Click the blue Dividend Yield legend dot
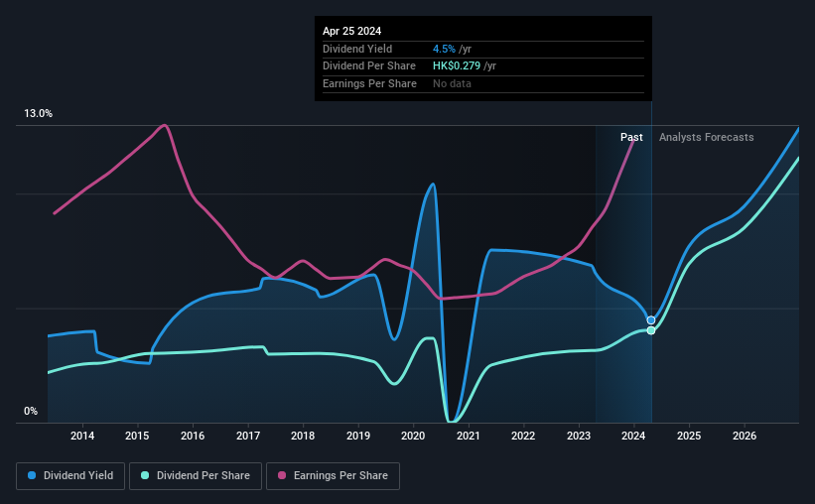Screen dimensions: 815x504 [32, 475]
